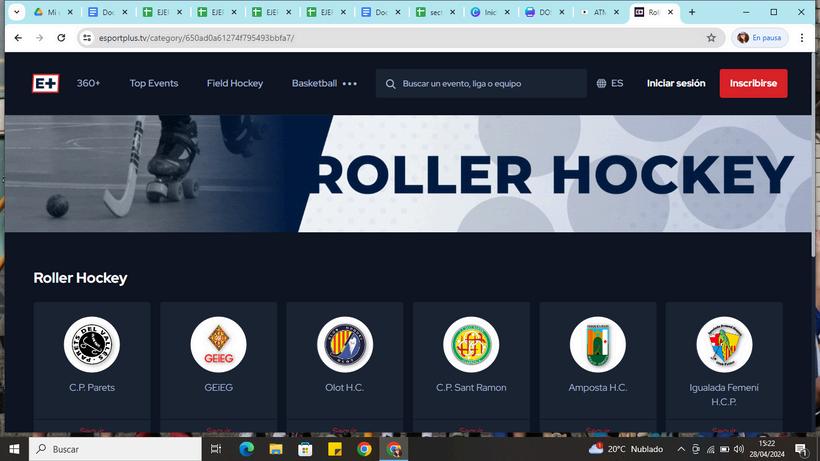The width and height of the screenshot is (820, 461).
Task: Open the Windows Start menu
Action: (14, 449)
